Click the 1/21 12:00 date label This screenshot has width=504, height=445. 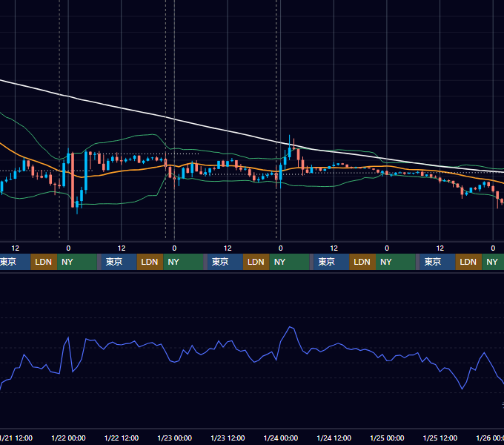tap(16, 438)
